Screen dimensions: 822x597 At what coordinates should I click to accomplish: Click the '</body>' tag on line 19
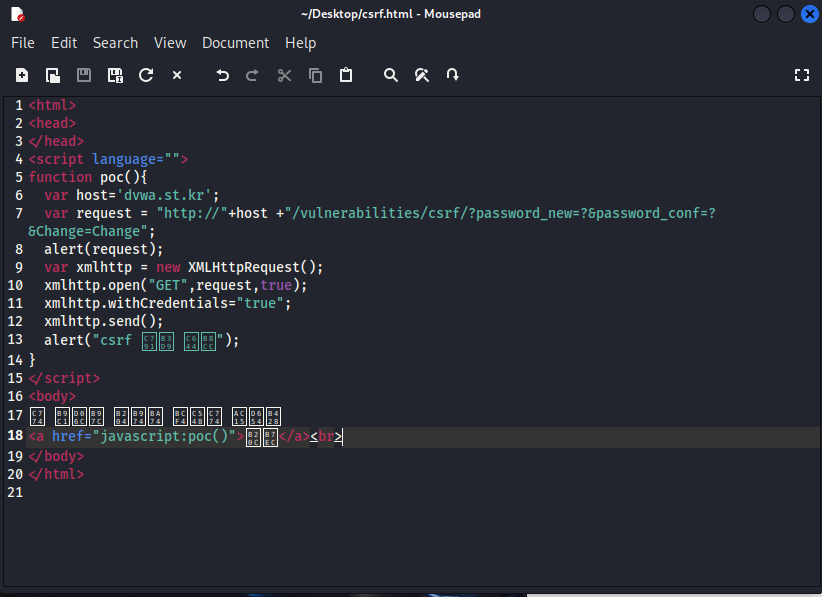(x=56, y=457)
